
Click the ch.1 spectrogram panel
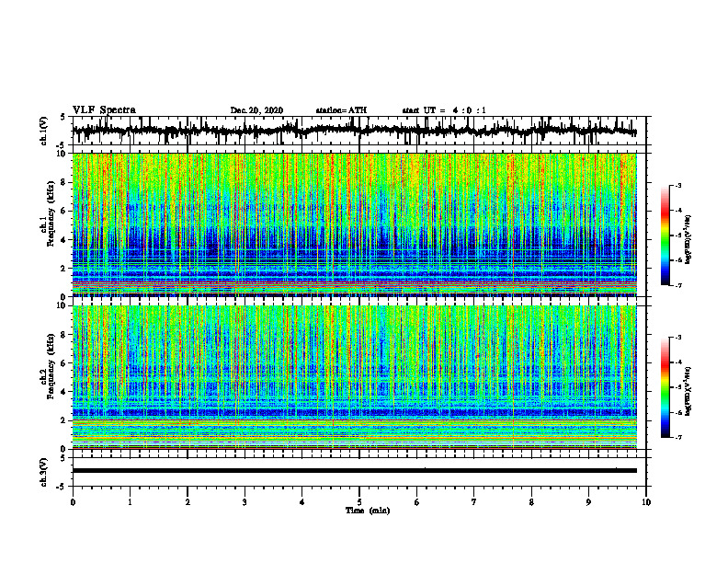[354, 224]
